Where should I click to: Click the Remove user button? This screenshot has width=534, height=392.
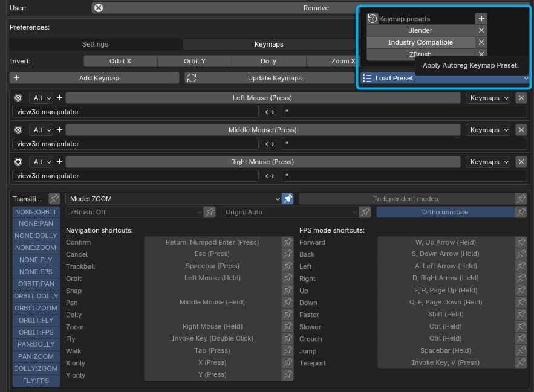coord(225,8)
